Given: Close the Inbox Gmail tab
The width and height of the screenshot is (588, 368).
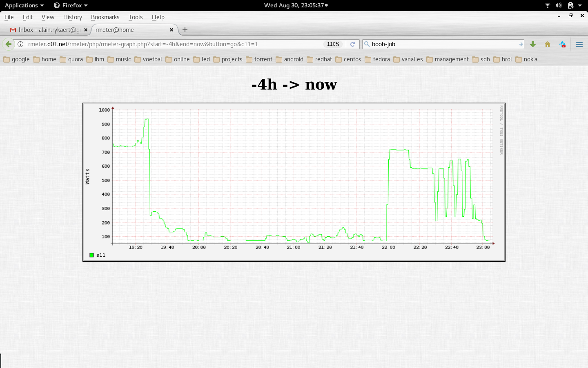Looking at the screenshot, I should coord(86,30).
